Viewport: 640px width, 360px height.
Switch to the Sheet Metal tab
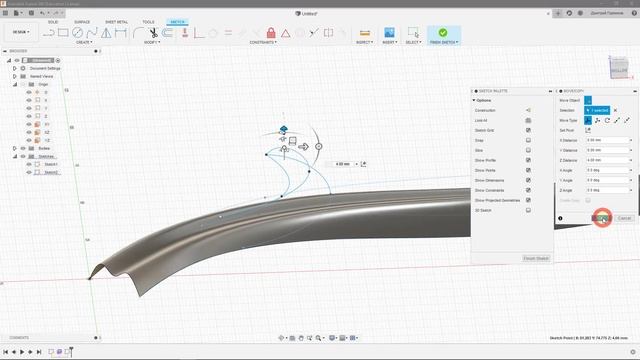click(x=116, y=22)
